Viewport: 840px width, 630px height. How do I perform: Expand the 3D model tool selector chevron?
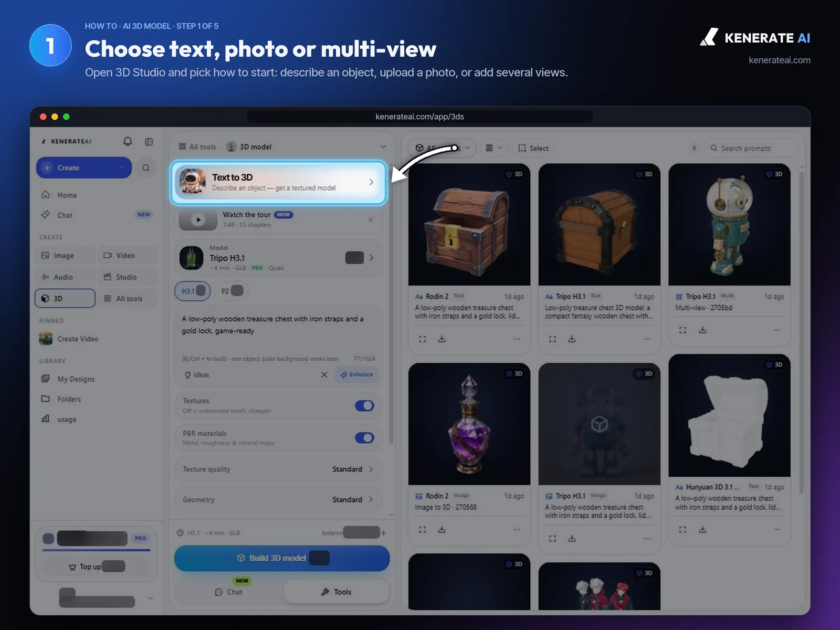[383, 147]
